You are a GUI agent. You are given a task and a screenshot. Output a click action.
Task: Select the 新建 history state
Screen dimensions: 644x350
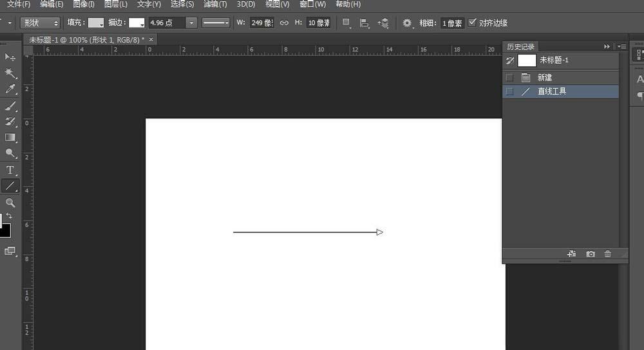561,78
